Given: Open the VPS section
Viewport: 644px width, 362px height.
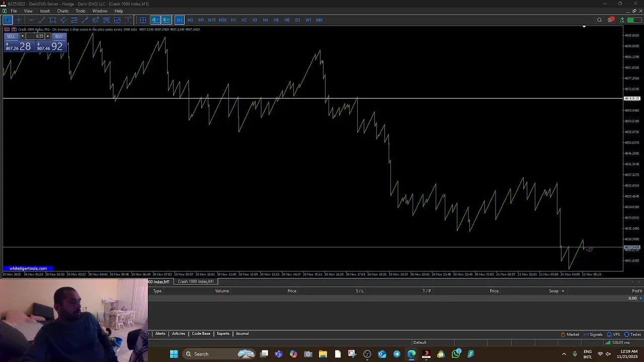Looking at the screenshot, I should point(613,334).
